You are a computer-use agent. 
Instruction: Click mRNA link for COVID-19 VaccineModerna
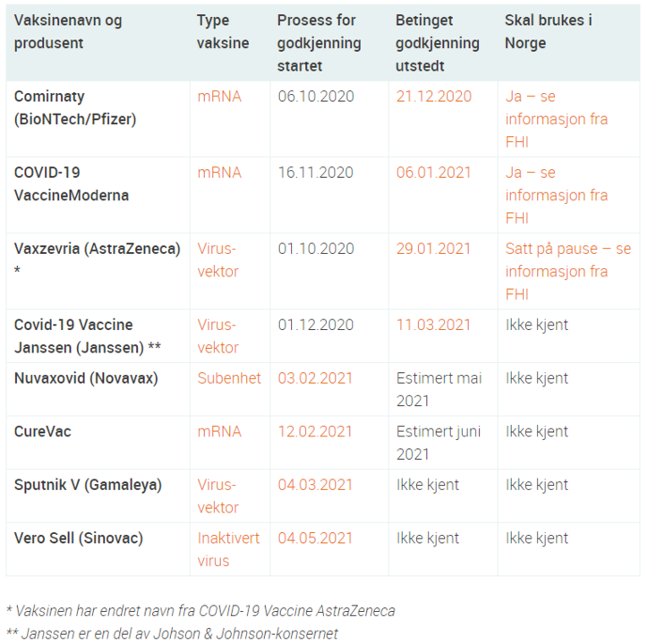click(219, 173)
